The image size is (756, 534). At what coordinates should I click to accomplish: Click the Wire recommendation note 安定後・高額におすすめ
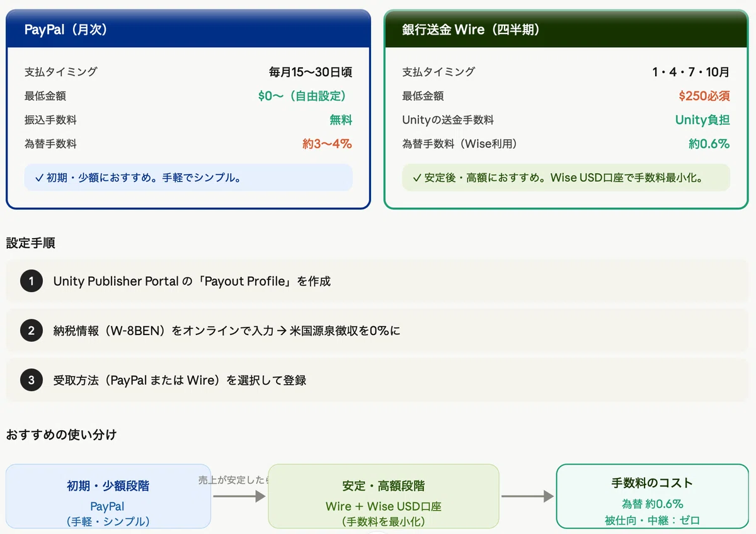(x=566, y=178)
